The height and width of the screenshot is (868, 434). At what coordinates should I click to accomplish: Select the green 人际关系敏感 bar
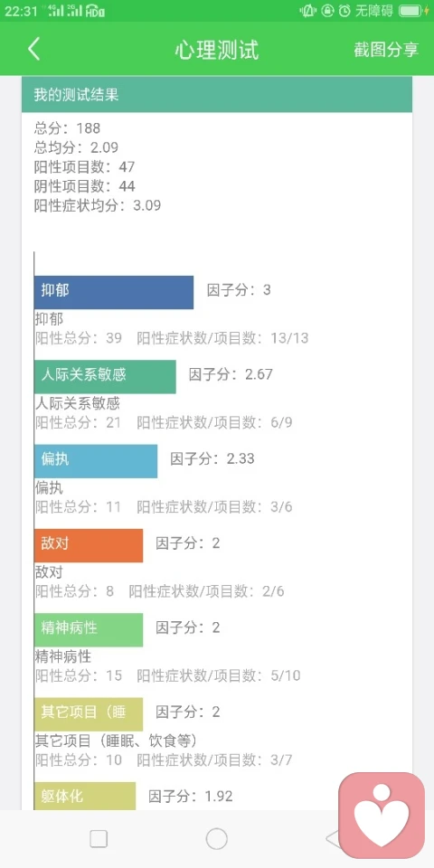[x=105, y=377]
